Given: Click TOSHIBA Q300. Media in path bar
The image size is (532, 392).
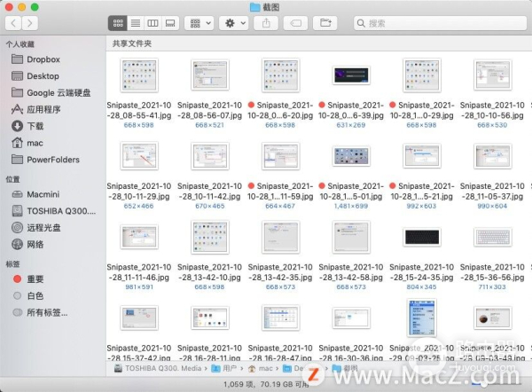Looking at the screenshot, I should tap(158, 368).
